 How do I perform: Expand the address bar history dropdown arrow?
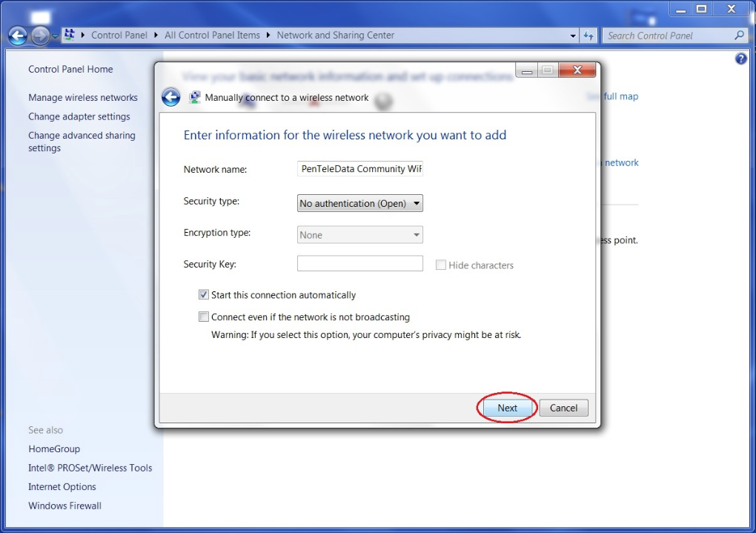coord(573,36)
